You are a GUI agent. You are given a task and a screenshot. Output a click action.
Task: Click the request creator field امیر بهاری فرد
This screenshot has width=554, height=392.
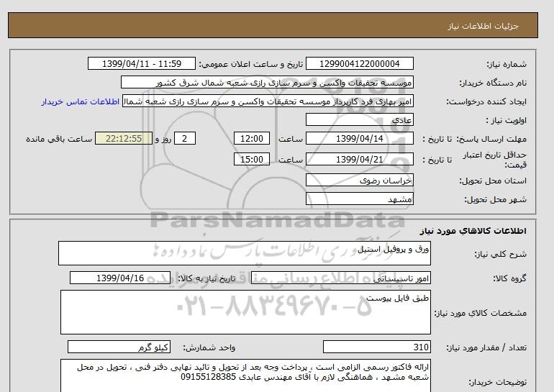(x=268, y=101)
